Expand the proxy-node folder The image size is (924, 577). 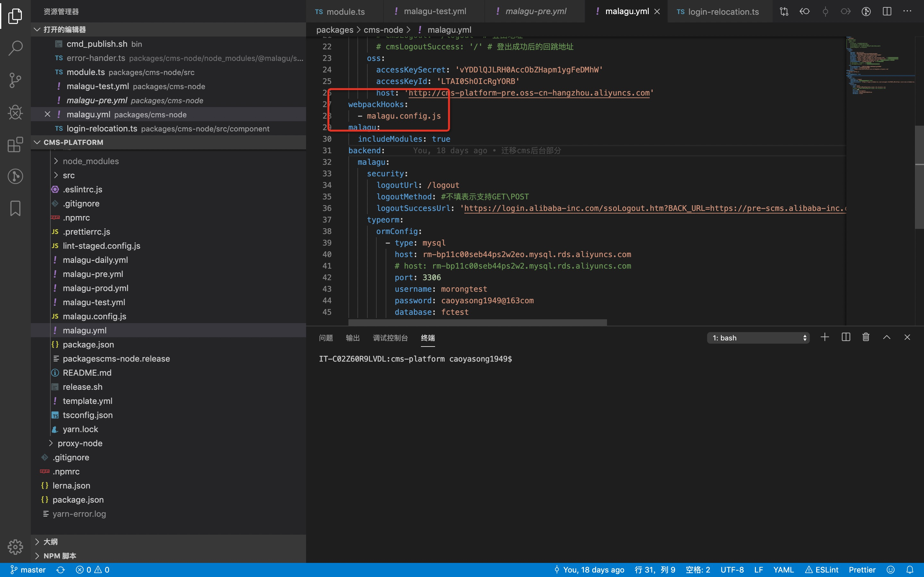click(x=80, y=443)
